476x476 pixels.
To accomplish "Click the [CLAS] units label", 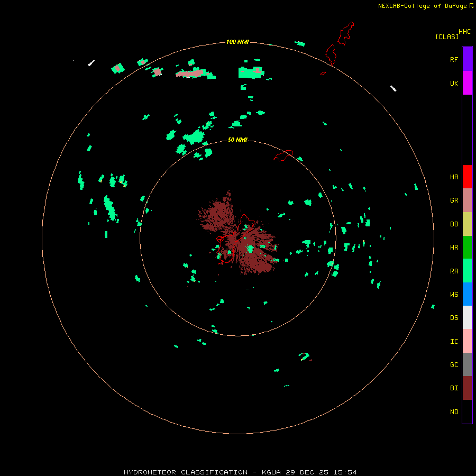I will [x=447, y=36].
